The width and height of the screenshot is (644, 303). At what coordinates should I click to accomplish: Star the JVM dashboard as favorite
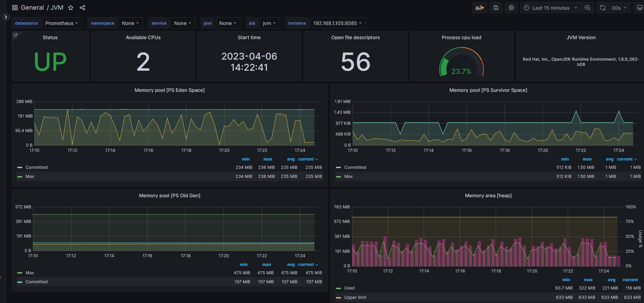pos(71,8)
